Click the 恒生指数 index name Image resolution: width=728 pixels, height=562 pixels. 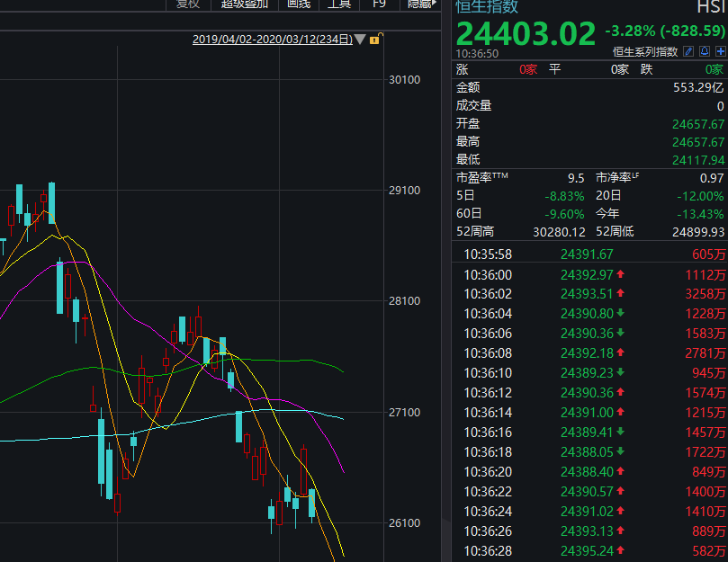click(x=487, y=6)
